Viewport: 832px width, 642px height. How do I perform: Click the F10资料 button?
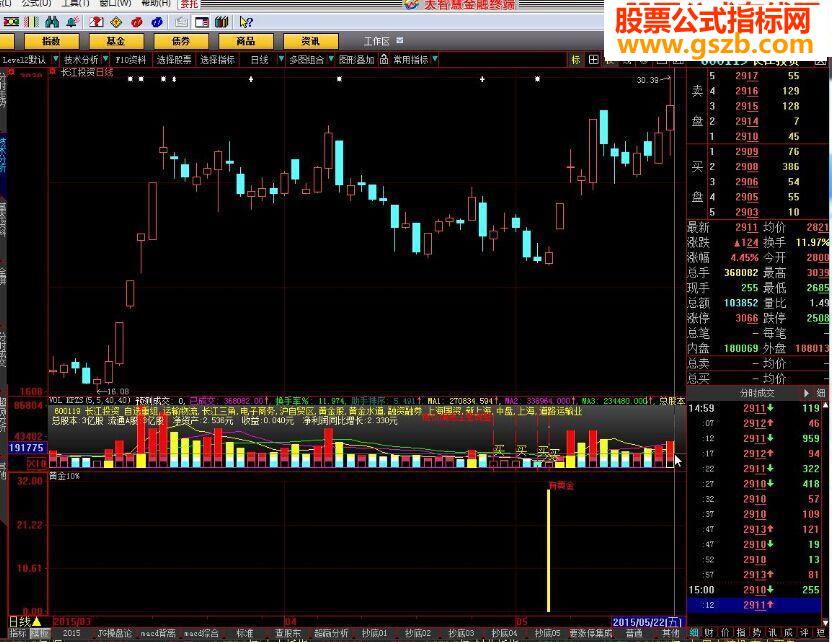tap(134, 58)
